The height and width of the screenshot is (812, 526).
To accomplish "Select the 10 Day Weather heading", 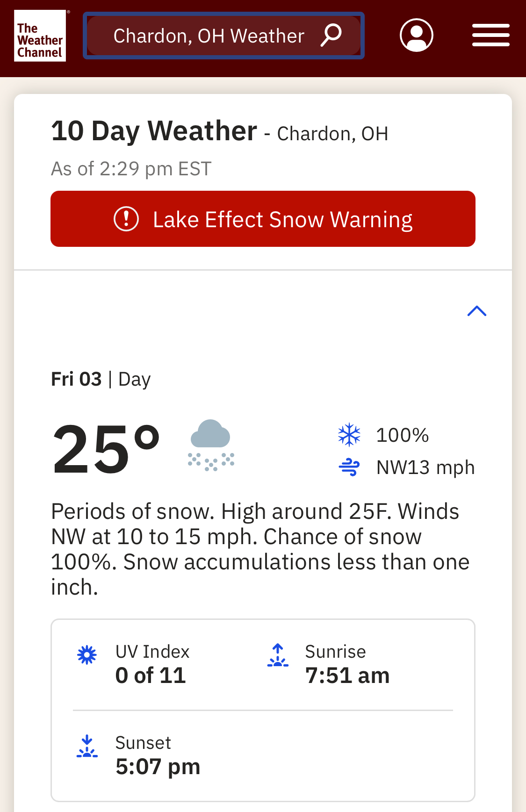I will (154, 130).
